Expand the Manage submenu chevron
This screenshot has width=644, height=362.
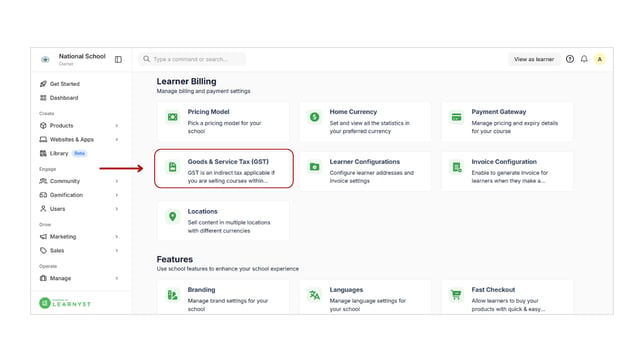[117, 278]
